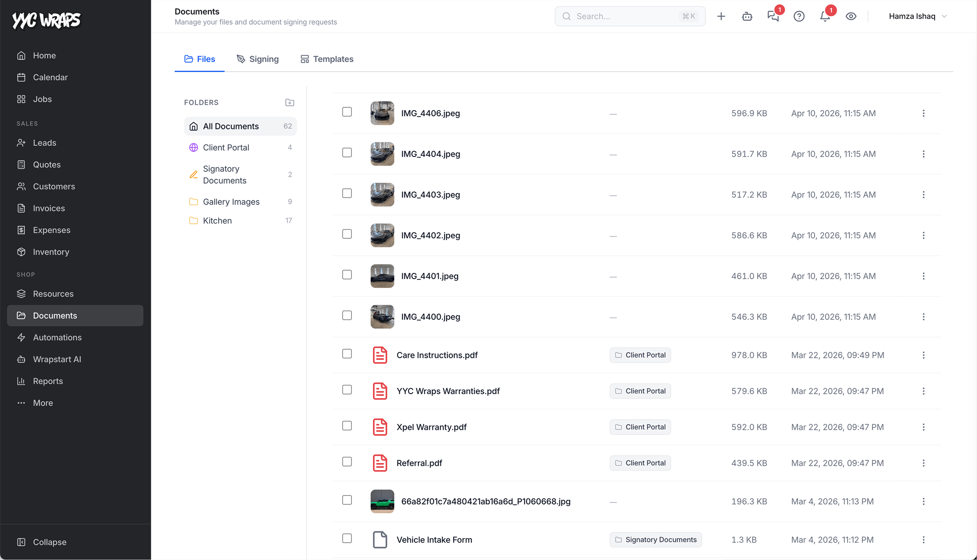The height and width of the screenshot is (560, 977).
Task: Open options menu for IMG_4400.jpeg
Action: 923,317
